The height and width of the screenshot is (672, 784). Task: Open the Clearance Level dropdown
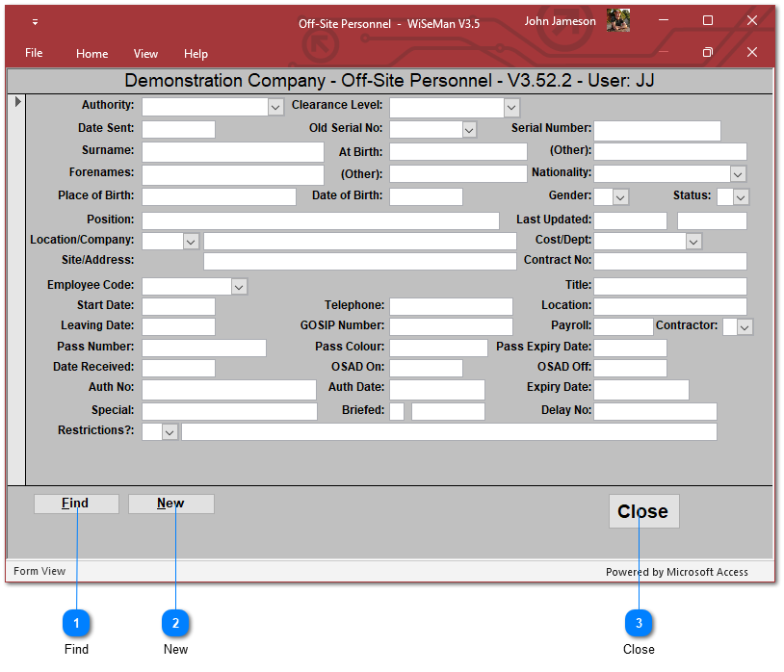tap(511, 108)
